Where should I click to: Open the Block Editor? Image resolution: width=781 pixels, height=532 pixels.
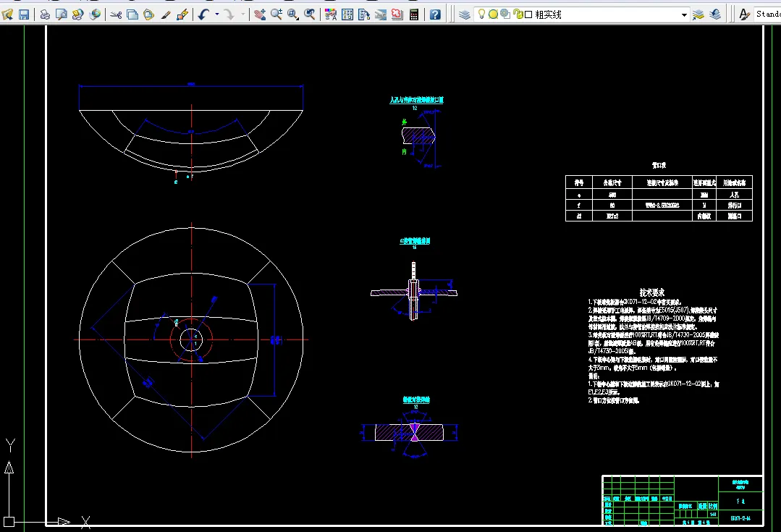point(182,14)
